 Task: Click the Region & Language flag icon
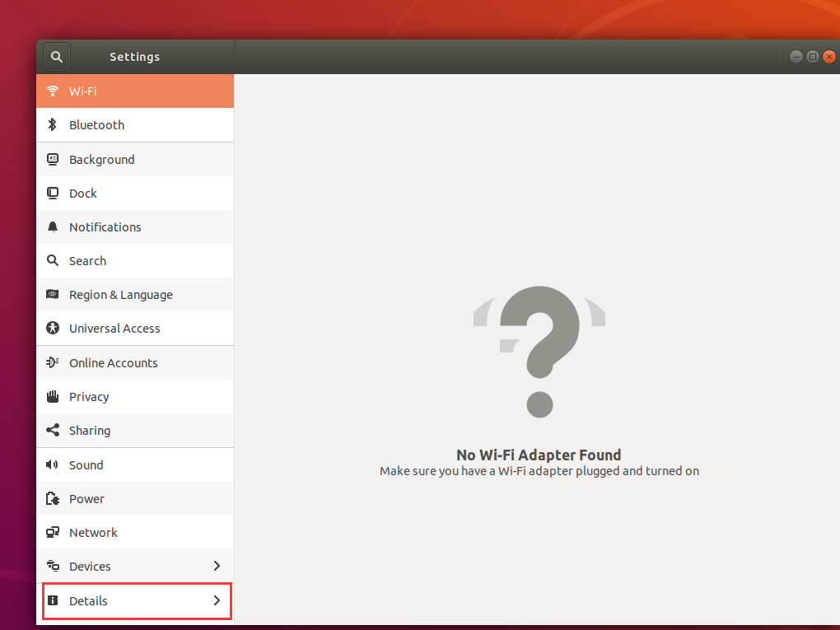(x=53, y=294)
